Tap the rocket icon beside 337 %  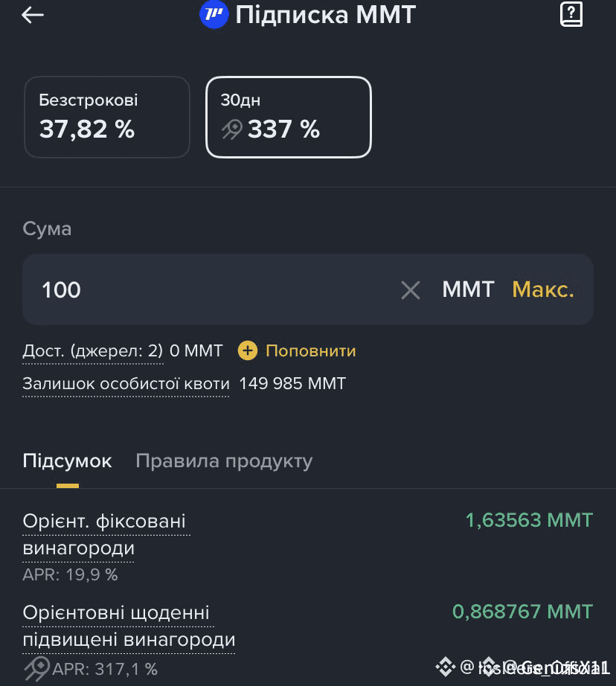pos(232,129)
